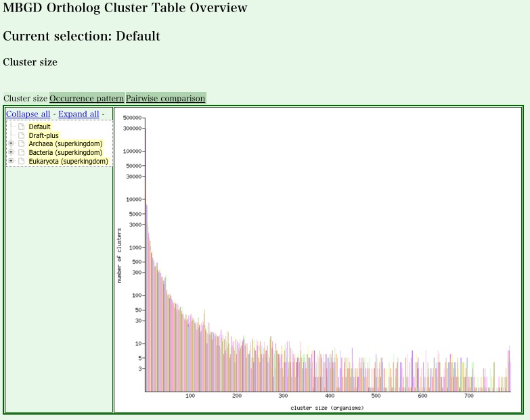The height and width of the screenshot is (420, 530).
Task: Click the page icon next to Archaea
Action: click(x=21, y=144)
